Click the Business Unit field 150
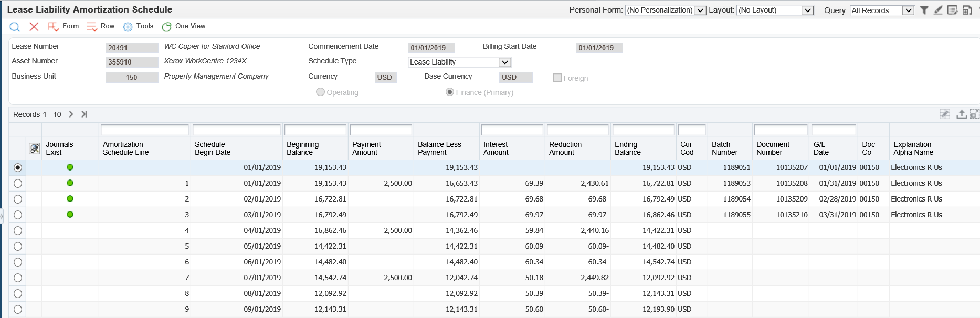Viewport: 980px width, 318px height. tap(132, 77)
